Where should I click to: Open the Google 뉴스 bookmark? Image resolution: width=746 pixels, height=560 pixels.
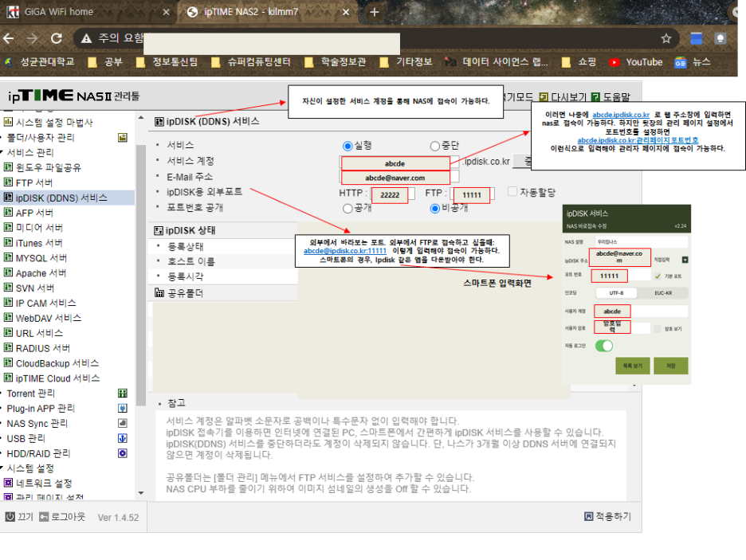pos(693,62)
